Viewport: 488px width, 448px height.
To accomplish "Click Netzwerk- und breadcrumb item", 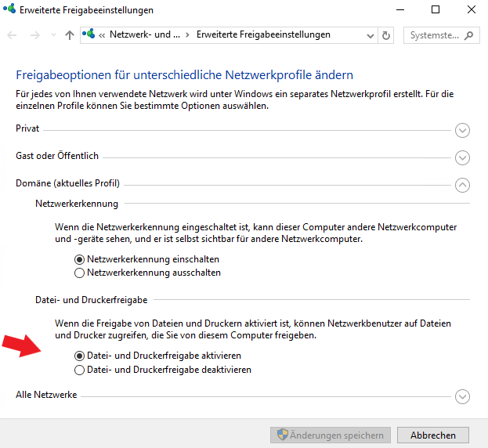I will 144,35.
